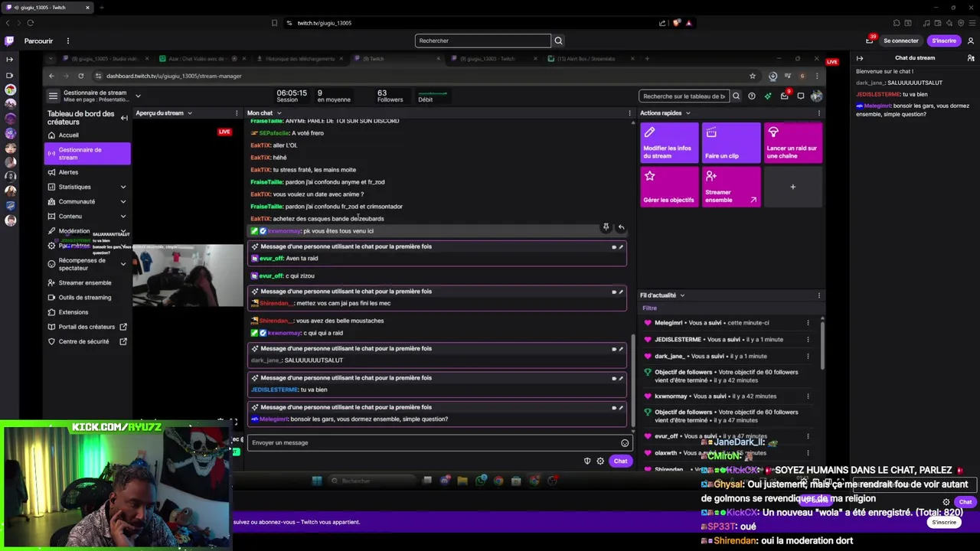Open the Alertes section
980x551 pixels.
(68, 172)
